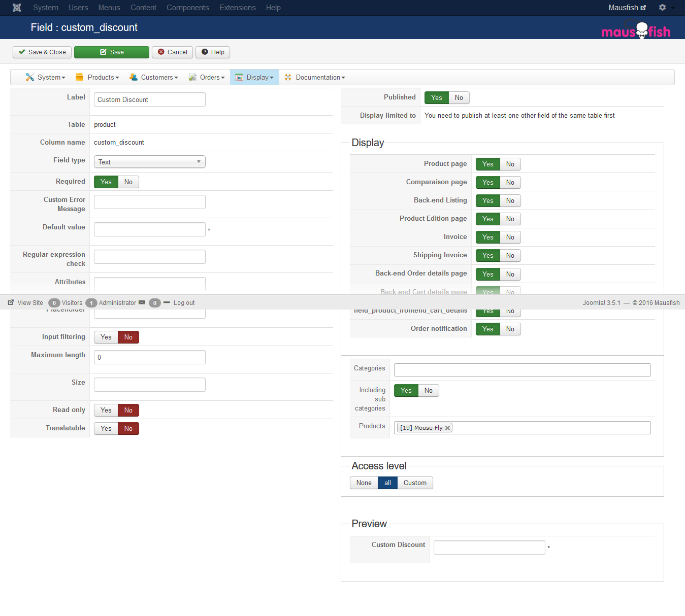Click the Mausfish logo
The width and height of the screenshot is (685, 616).
636,30
